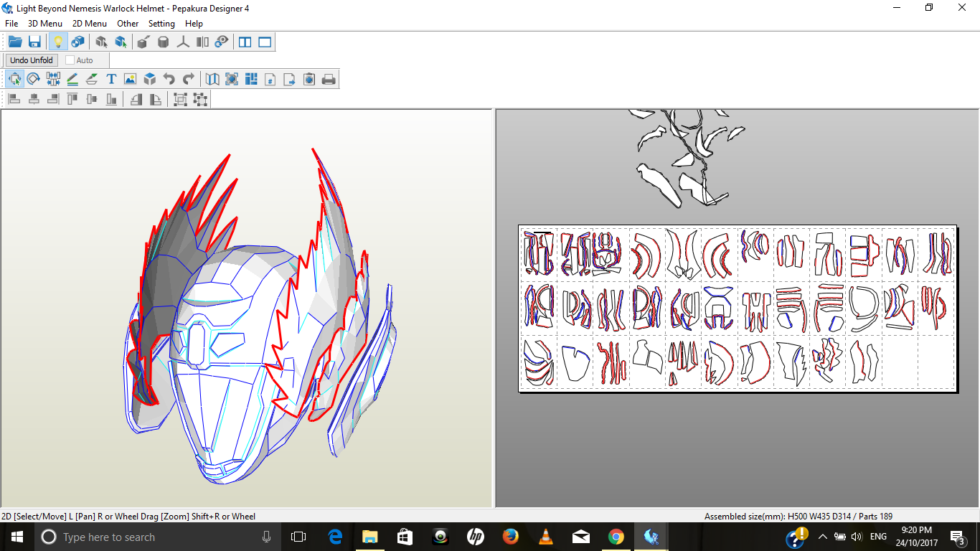
Task: Click the rotate left 90 degrees icon
Action: tap(136, 100)
